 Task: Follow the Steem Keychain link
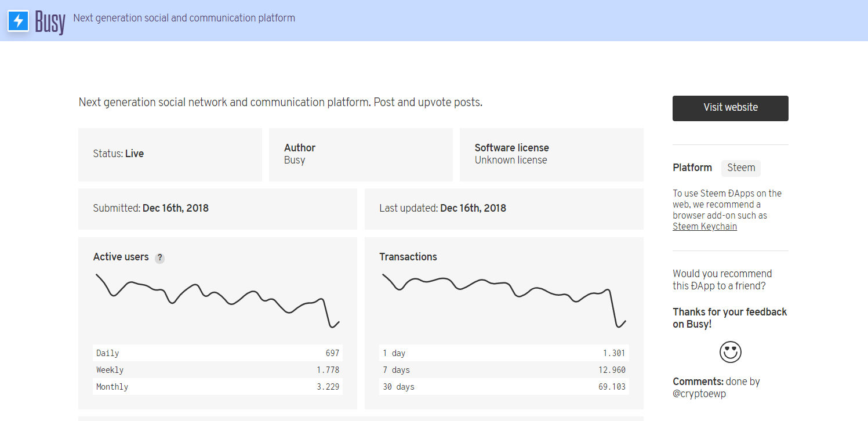coord(704,227)
